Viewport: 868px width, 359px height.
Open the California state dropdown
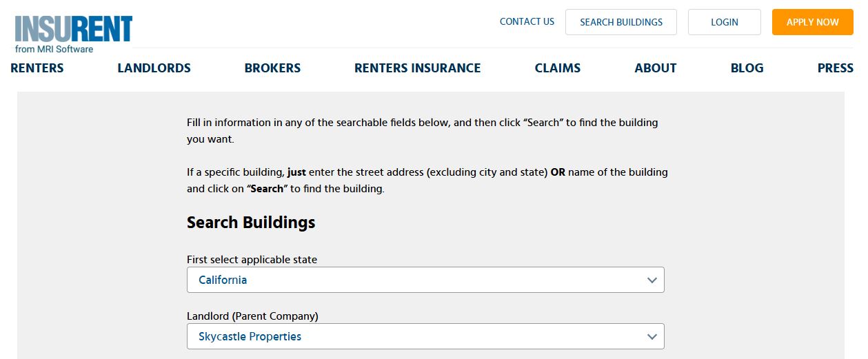click(x=425, y=280)
